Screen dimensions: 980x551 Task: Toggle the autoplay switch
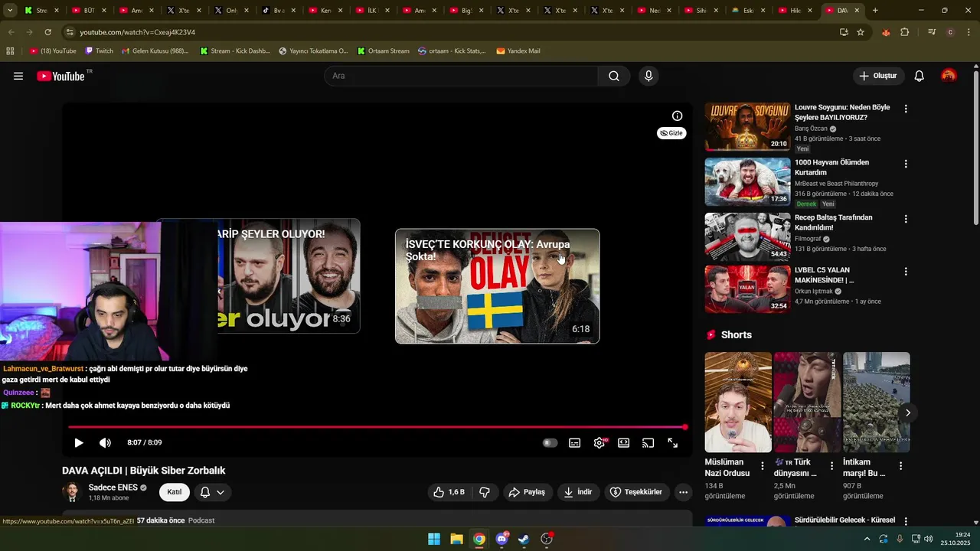(550, 442)
